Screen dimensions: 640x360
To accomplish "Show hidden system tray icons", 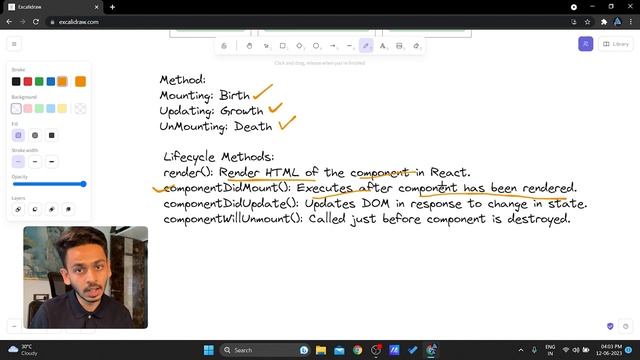I will coord(521,350).
